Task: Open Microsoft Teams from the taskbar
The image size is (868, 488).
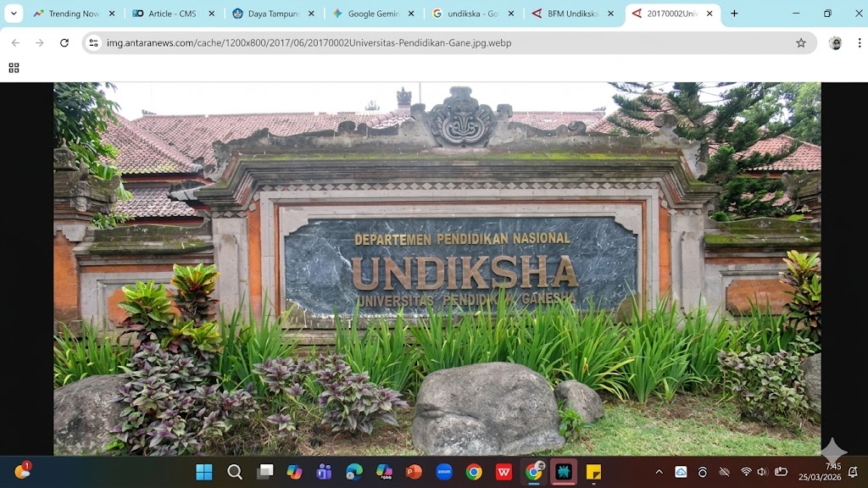Action: point(324,472)
